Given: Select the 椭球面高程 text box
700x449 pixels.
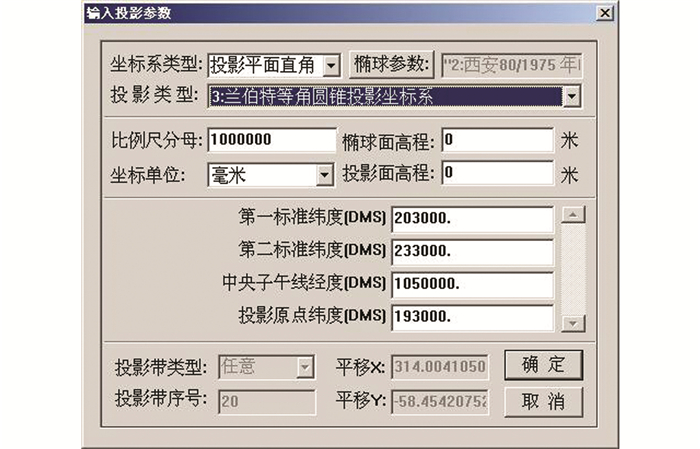Looking at the screenshot, I should 496,140.
